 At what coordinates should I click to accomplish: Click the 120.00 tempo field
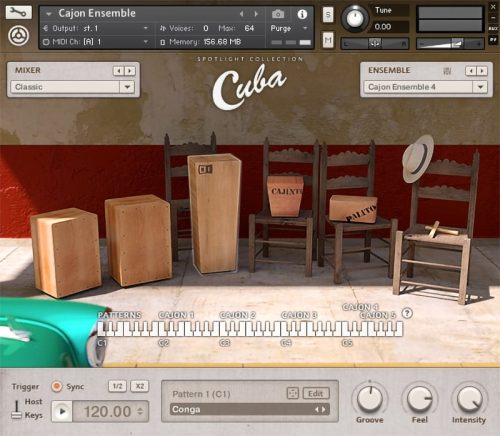pos(107,412)
